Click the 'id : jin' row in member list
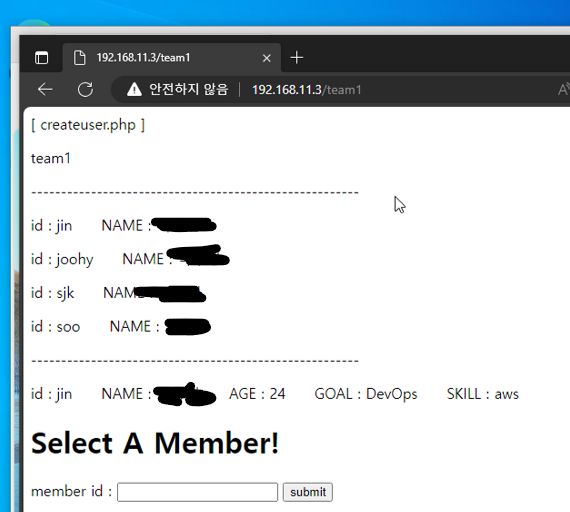The width and height of the screenshot is (570, 512). 124,225
